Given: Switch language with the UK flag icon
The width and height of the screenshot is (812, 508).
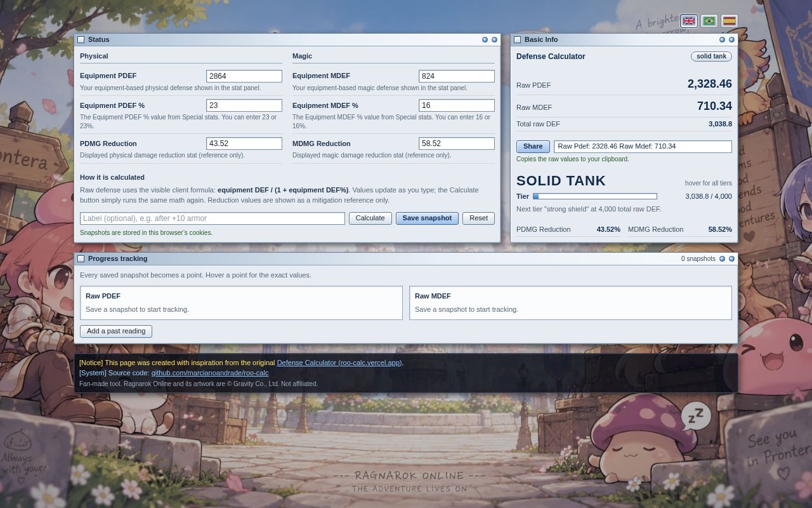Looking at the screenshot, I should pos(689,21).
